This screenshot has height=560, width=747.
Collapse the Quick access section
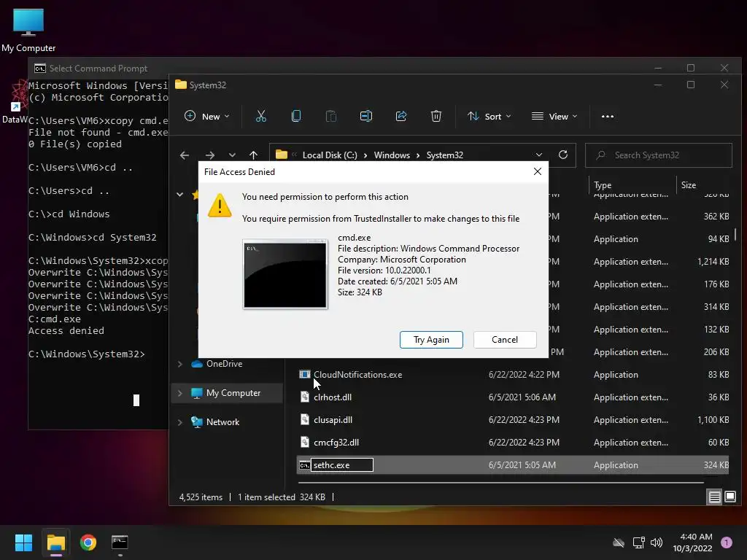click(180, 194)
